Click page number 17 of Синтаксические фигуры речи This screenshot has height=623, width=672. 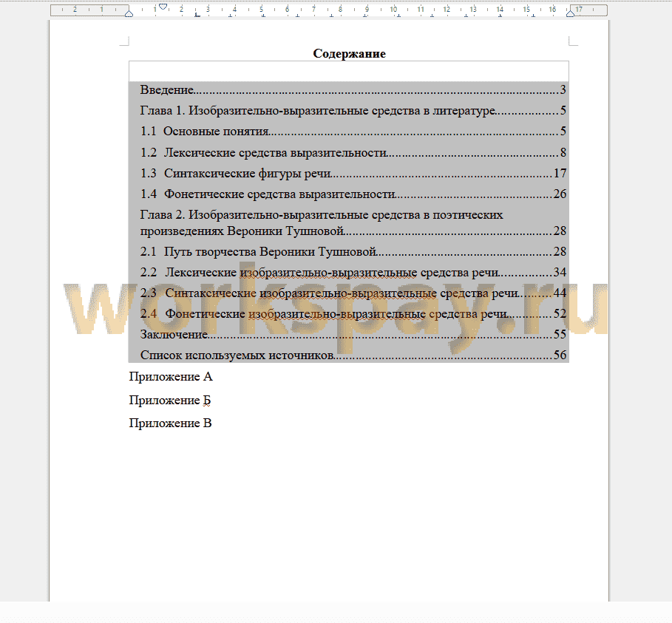tap(560, 173)
